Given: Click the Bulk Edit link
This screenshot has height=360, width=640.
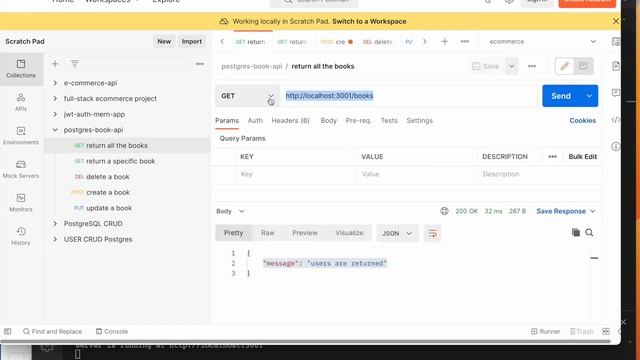Looking at the screenshot, I should [x=583, y=157].
